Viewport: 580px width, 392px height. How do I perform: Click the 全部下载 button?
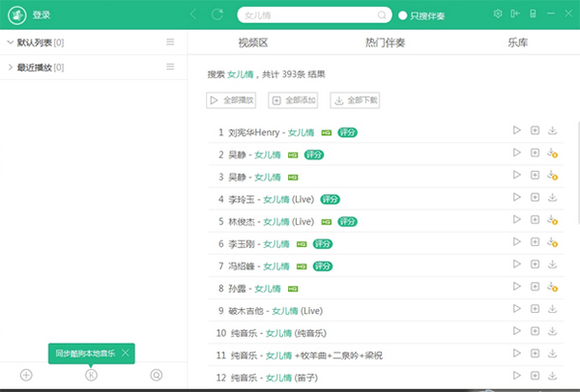[x=357, y=99]
